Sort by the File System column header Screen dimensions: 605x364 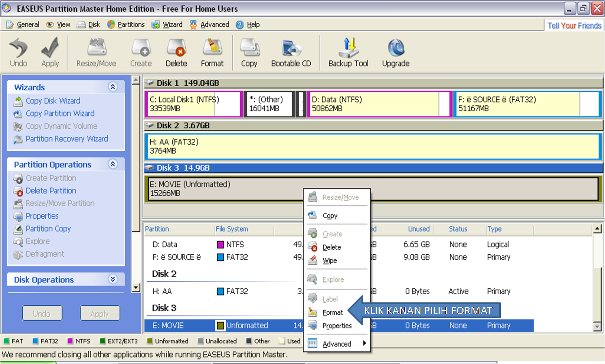(x=244, y=229)
